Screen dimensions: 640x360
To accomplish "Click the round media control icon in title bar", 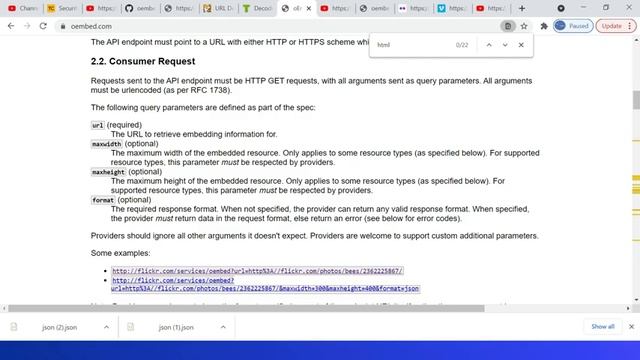I will tap(561, 8).
